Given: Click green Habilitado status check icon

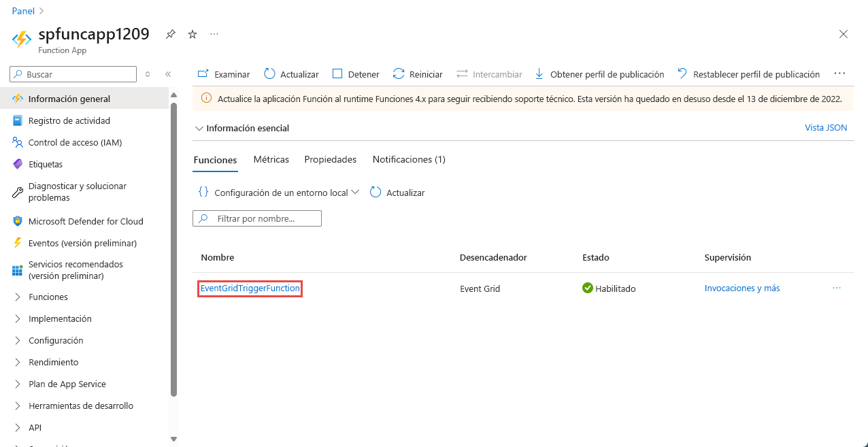Looking at the screenshot, I should (x=588, y=288).
